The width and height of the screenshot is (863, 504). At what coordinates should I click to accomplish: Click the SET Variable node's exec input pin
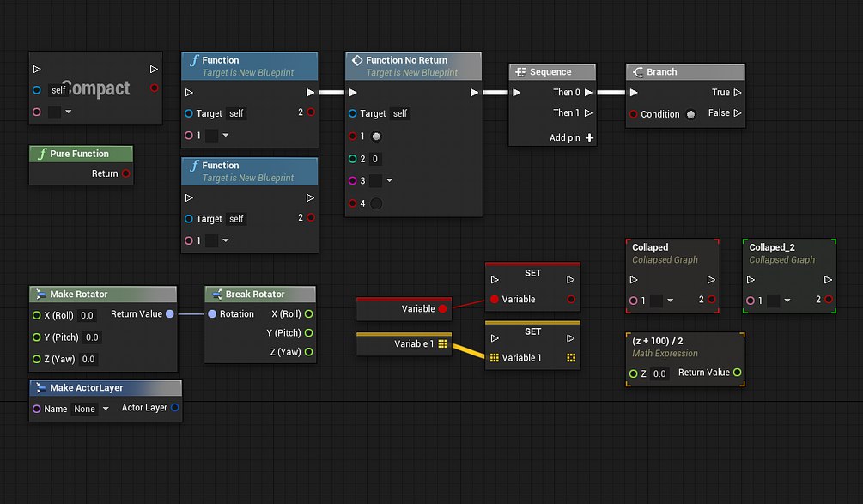[495, 280]
